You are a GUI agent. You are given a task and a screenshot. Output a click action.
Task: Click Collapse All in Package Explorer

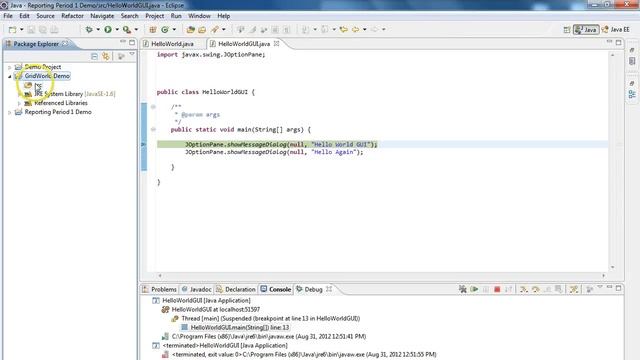click(94, 56)
